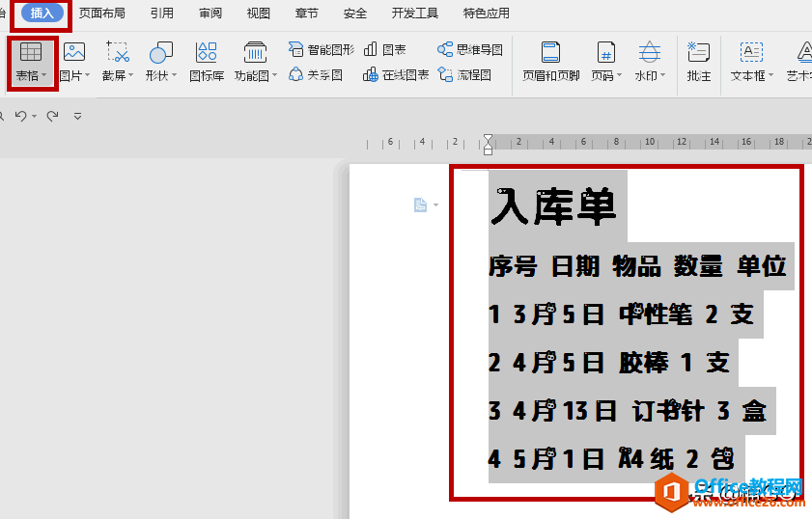The image size is (812, 519).
Task: Insert a 智能图形 smart graphic
Action: click(x=322, y=49)
